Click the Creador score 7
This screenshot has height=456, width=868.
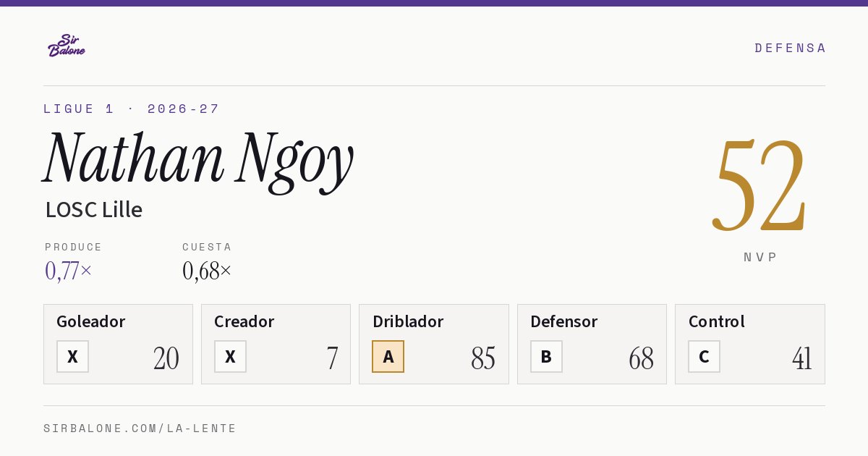point(332,358)
